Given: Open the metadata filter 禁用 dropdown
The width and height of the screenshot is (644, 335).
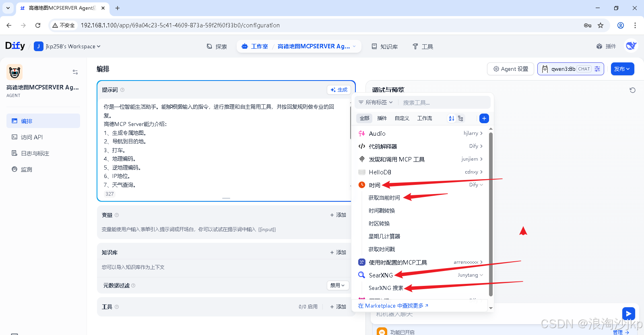Looking at the screenshot, I should pos(338,285).
